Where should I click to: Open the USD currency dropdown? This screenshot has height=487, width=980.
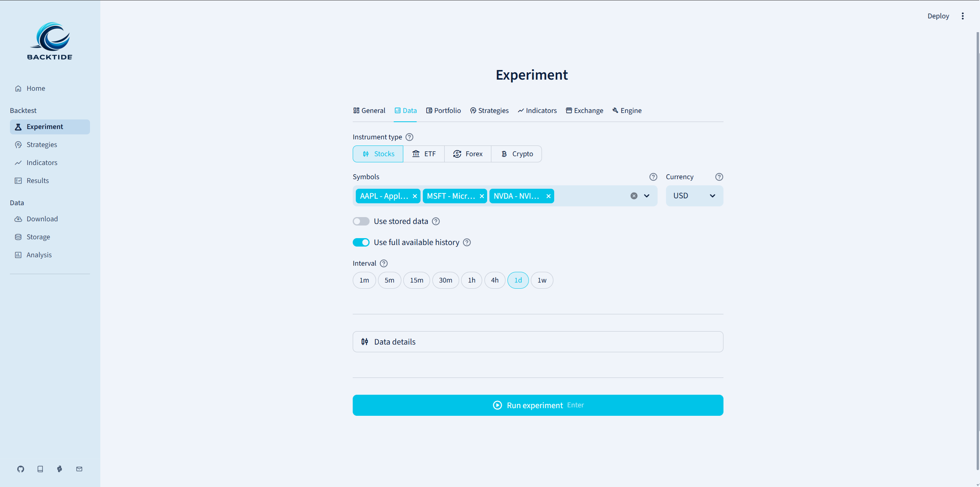[x=694, y=196]
